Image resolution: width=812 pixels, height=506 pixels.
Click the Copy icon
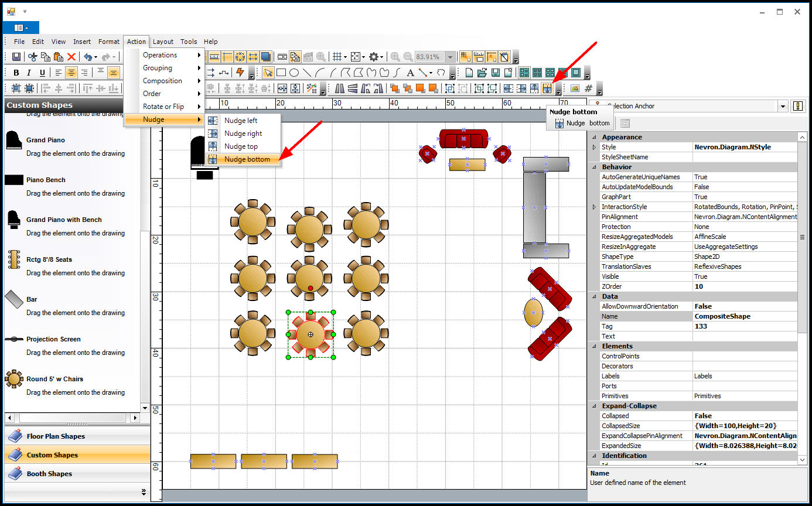[x=46, y=57]
